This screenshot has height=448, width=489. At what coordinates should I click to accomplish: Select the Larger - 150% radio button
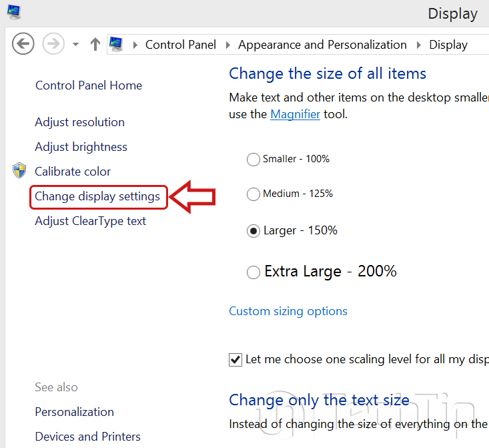tap(254, 231)
